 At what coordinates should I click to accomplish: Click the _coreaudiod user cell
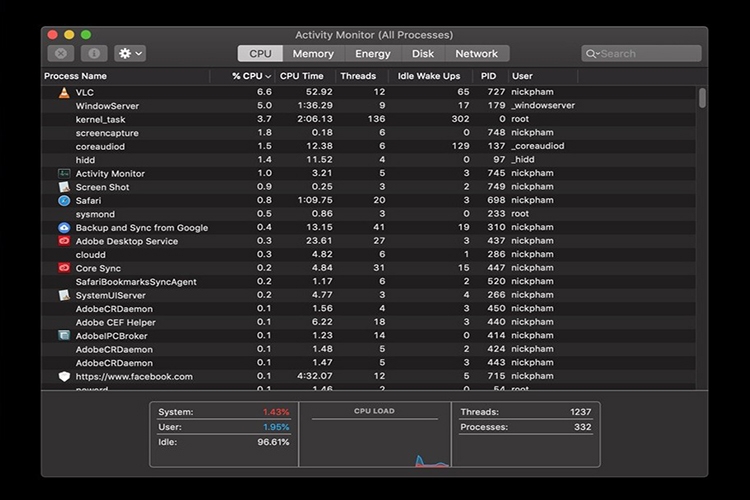pyautogui.click(x=538, y=146)
